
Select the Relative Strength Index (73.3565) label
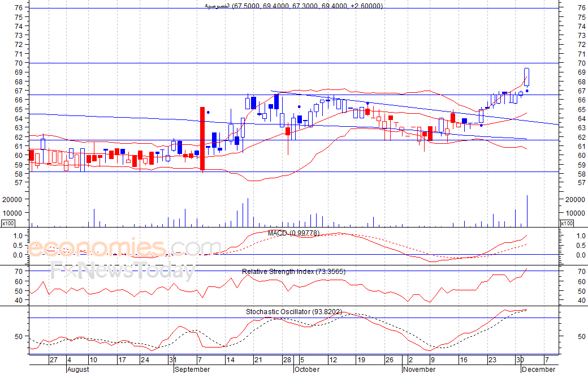point(293,271)
